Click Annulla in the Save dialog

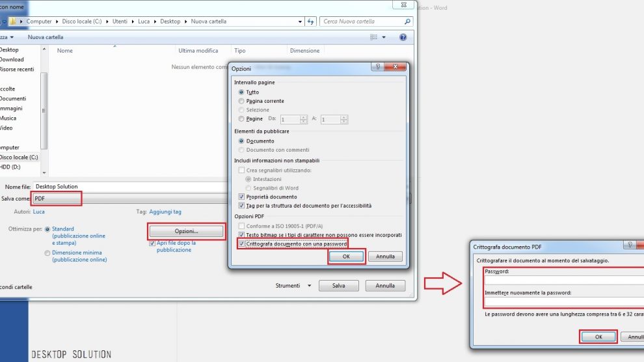385,286
